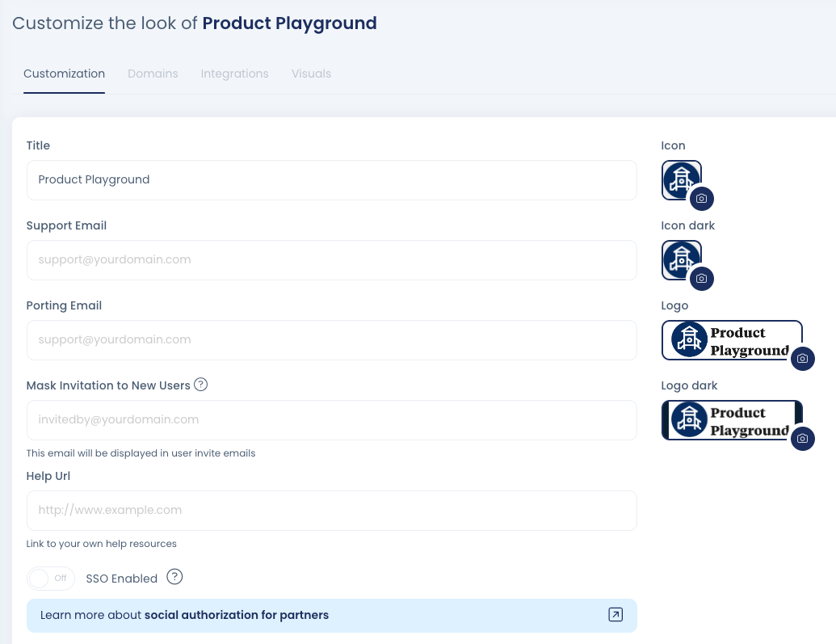Toggle the SSO Enabled switch
Screen dimensions: 836x644
[x=50, y=579]
